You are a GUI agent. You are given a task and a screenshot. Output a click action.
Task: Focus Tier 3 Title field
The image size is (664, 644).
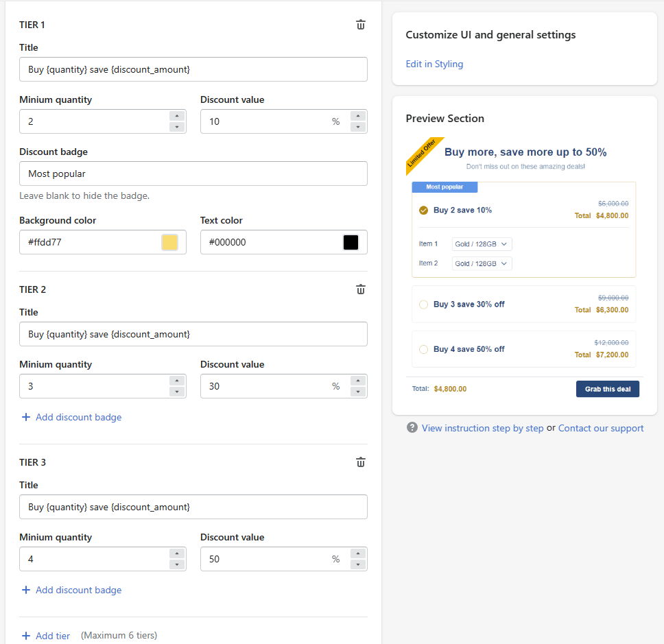pyautogui.click(x=193, y=507)
